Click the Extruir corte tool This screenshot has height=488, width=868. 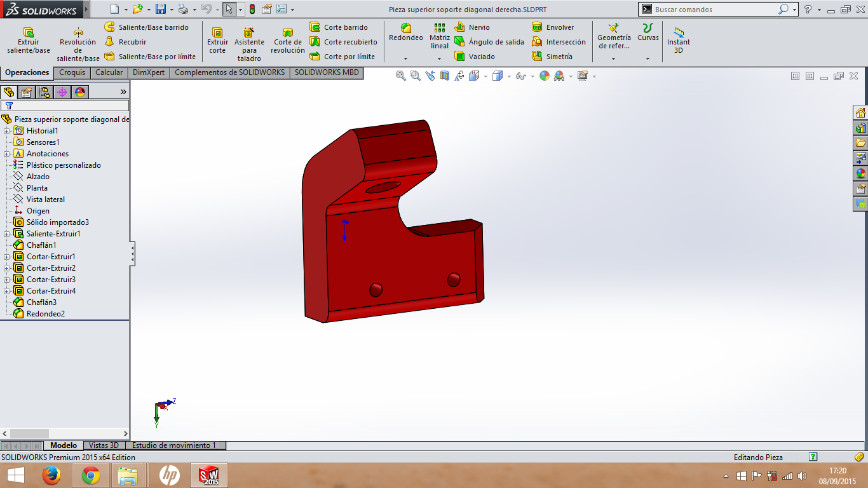217,41
